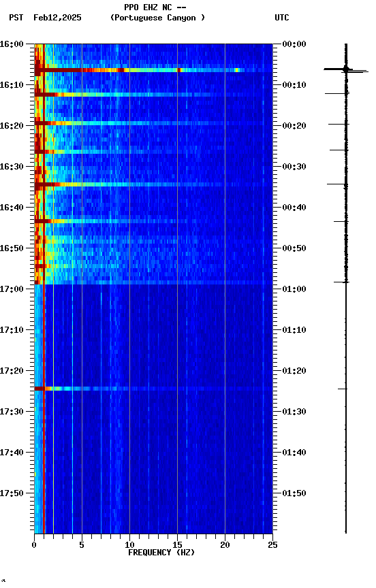Select the 16:00 PST time label
Image resolution: width=376 pixels, height=588 pixels.
pos(12,44)
